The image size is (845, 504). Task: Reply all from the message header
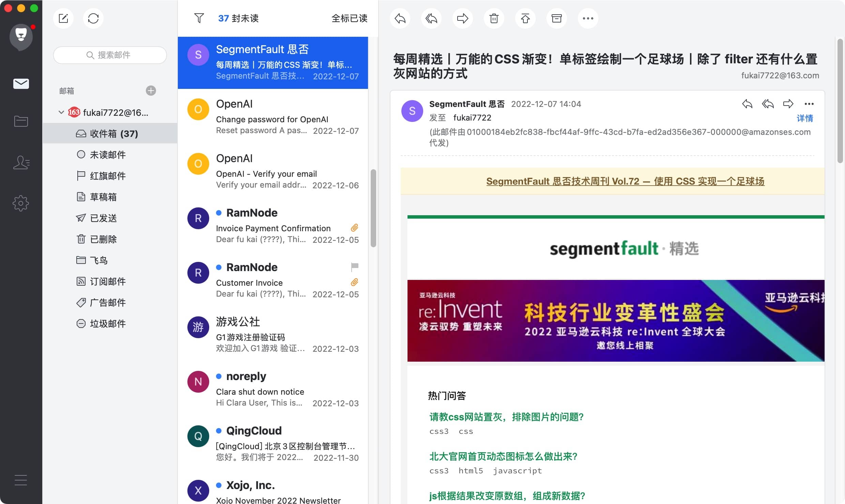tap(768, 104)
